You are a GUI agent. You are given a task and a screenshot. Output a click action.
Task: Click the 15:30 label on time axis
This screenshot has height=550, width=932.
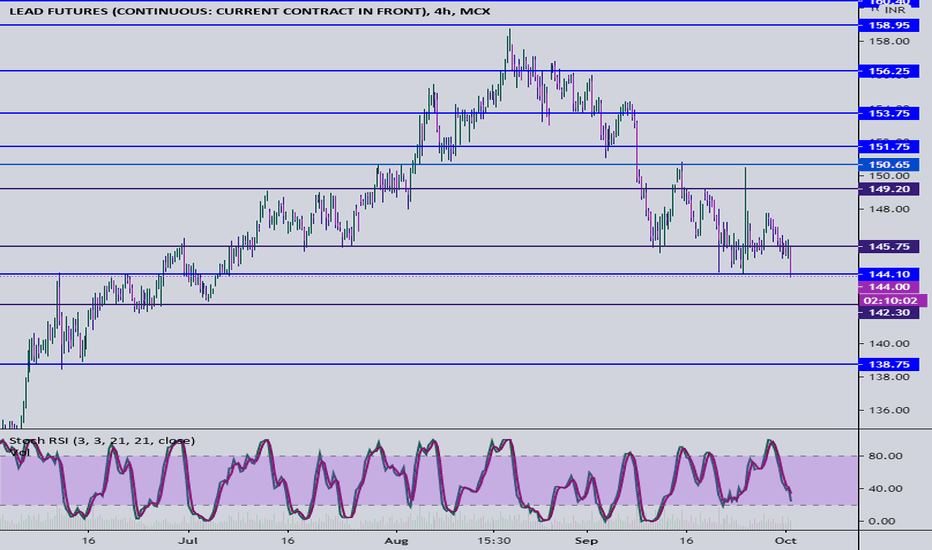pyautogui.click(x=494, y=541)
